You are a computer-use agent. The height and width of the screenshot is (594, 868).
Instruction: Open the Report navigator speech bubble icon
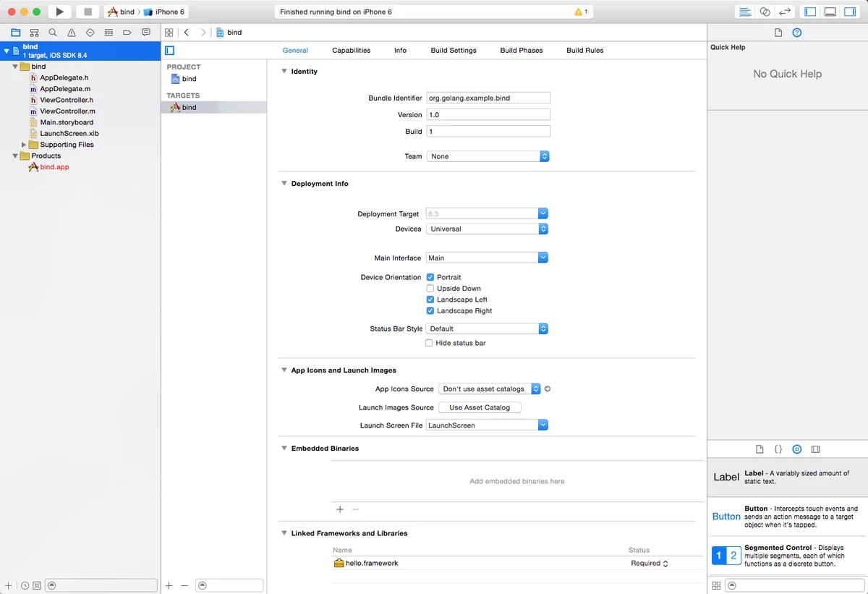[146, 33]
